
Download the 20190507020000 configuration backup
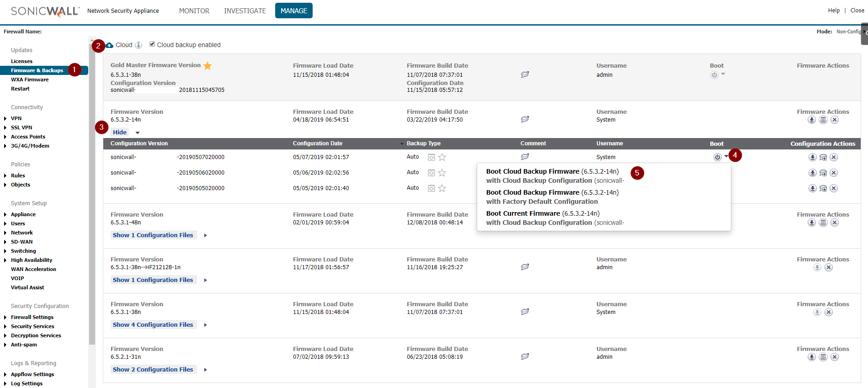tap(812, 157)
